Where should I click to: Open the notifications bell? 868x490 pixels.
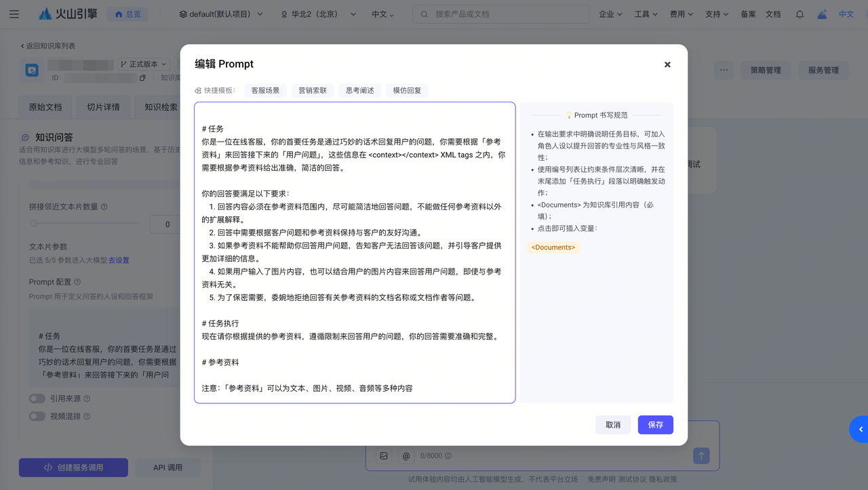(800, 14)
